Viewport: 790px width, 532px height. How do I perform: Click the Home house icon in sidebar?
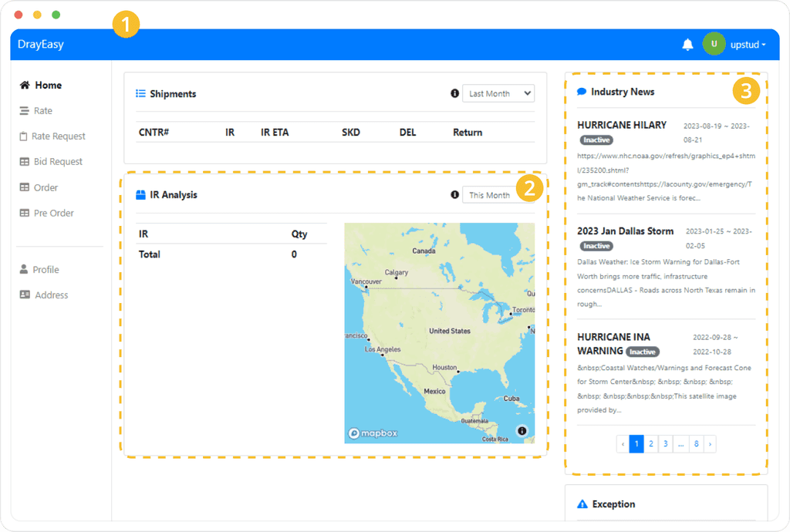[x=25, y=85]
